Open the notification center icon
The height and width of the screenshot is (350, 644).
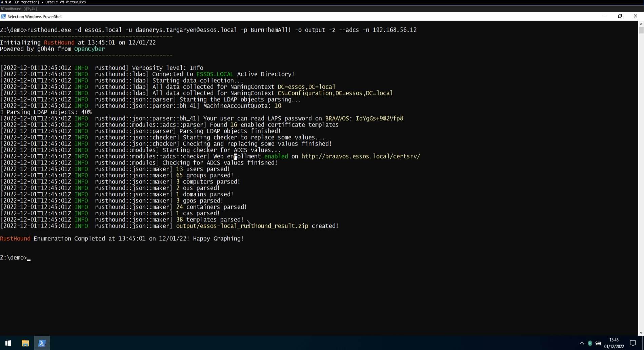[x=632, y=343]
